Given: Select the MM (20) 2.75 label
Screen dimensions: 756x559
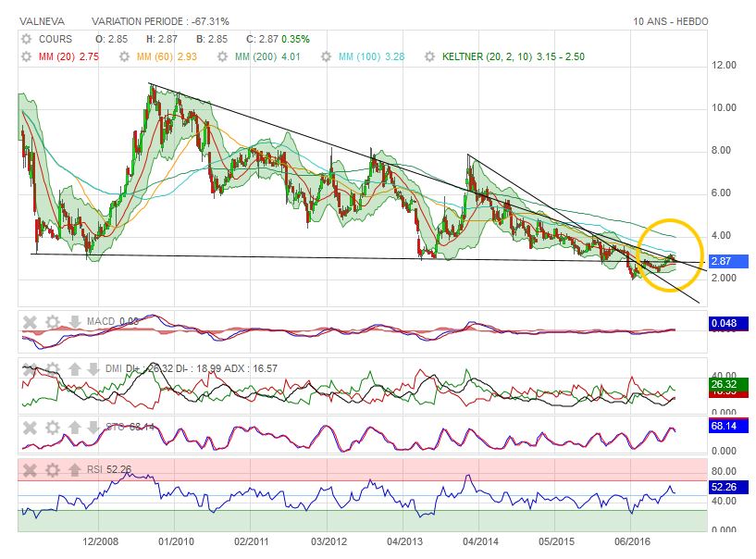Looking at the screenshot, I should (x=68, y=56).
